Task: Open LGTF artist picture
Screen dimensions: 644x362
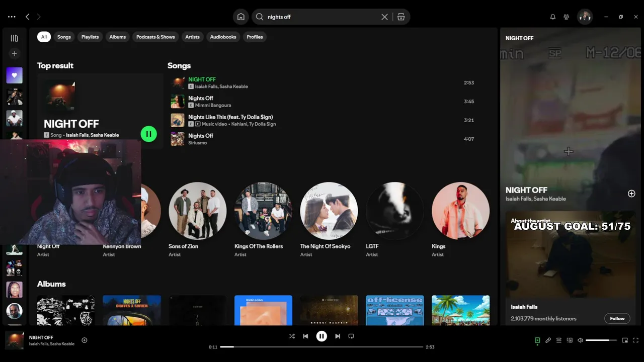Action: (x=395, y=211)
